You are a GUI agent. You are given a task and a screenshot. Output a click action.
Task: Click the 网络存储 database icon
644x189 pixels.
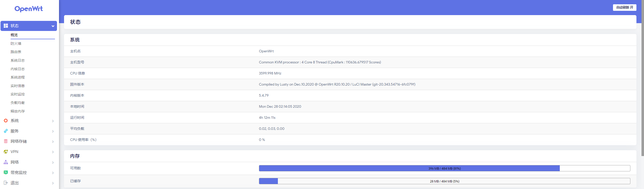(x=6, y=141)
